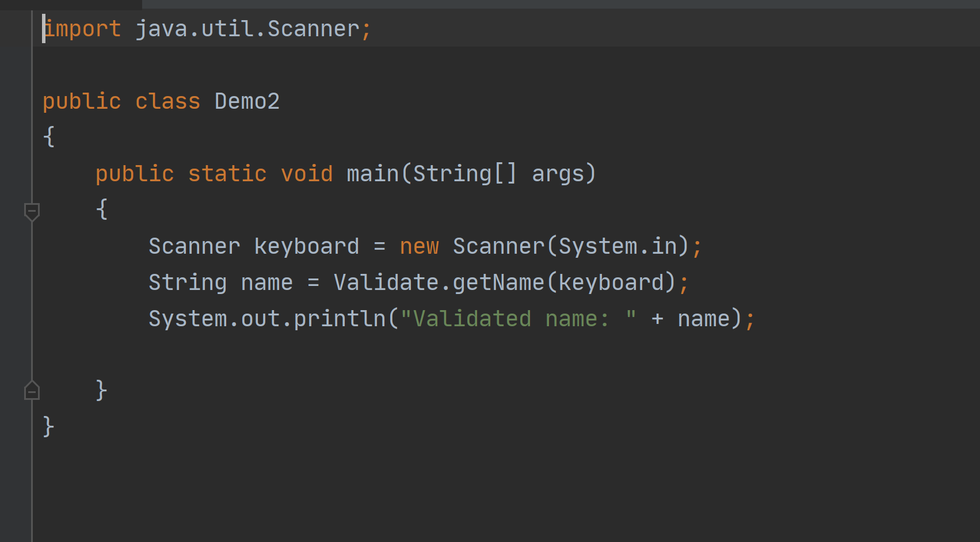Click the String[] parameter type

pyautogui.click(x=464, y=174)
